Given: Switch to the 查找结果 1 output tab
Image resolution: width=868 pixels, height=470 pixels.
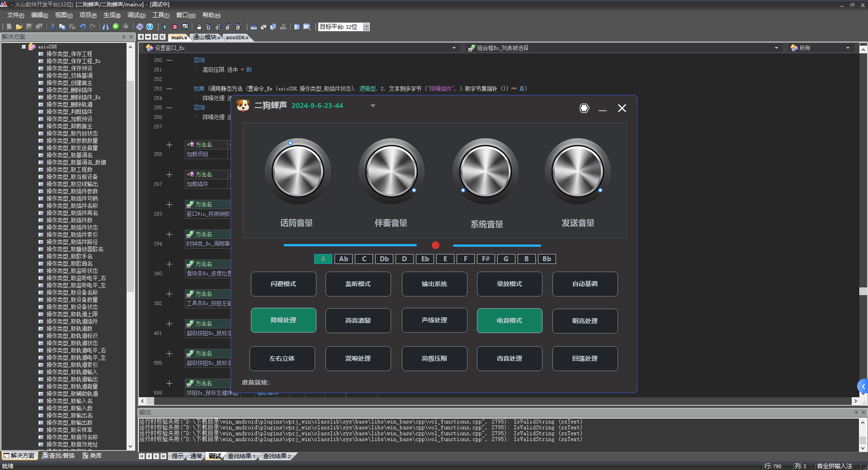Looking at the screenshot, I should (x=241, y=456).
